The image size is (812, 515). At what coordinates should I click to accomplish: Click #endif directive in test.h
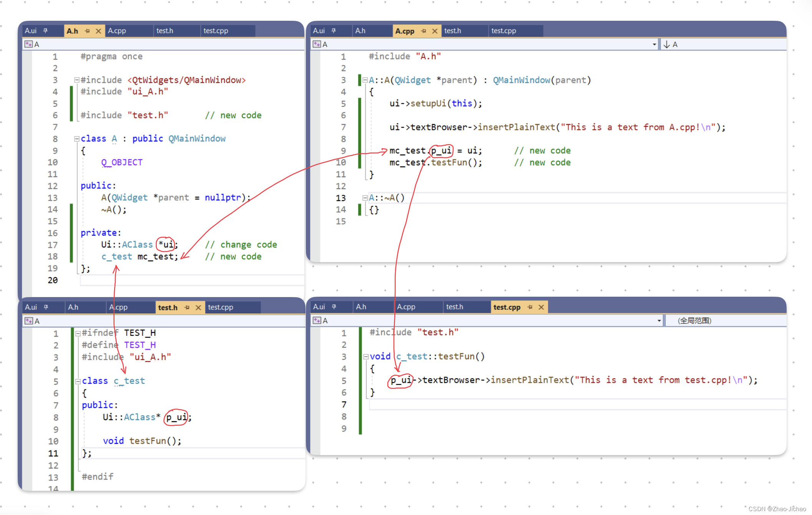(x=98, y=477)
